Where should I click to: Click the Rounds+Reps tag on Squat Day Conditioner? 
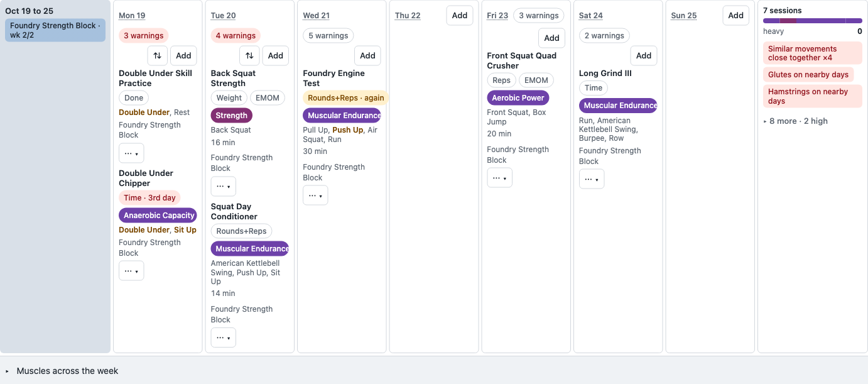click(241, 231)
